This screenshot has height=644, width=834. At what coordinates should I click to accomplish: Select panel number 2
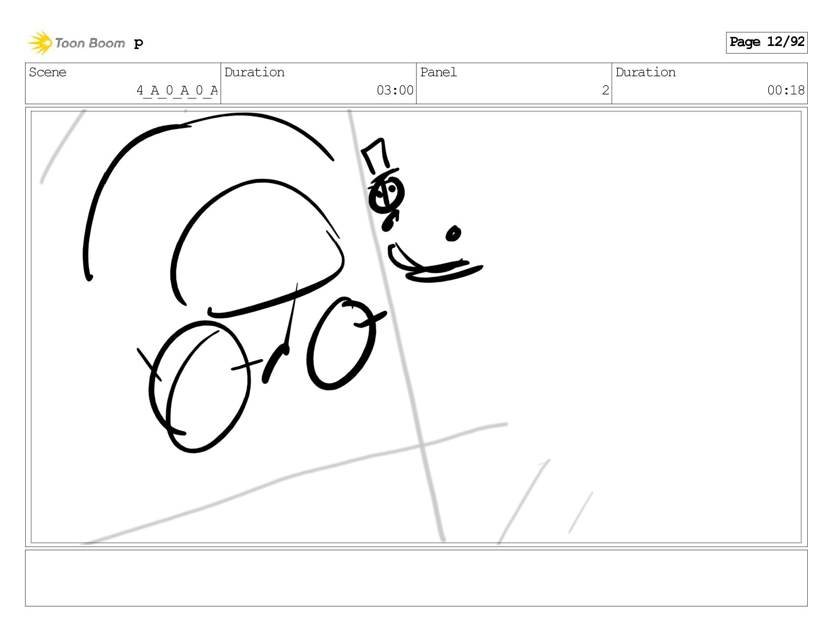coord(605,90)
